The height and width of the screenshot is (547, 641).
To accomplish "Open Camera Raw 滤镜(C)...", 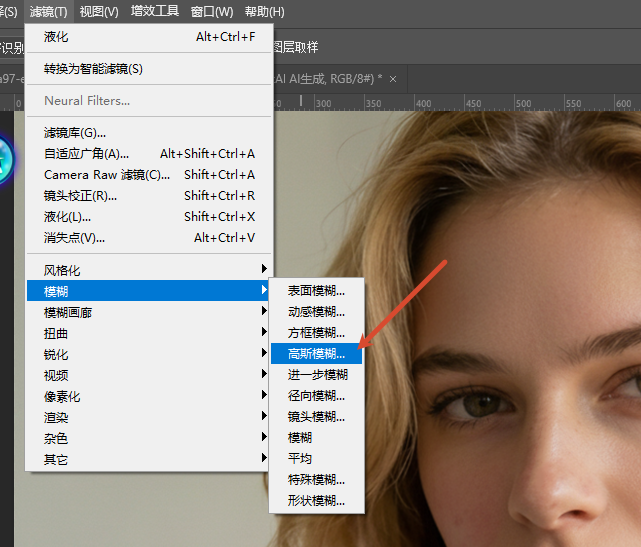I will [149, 175].
